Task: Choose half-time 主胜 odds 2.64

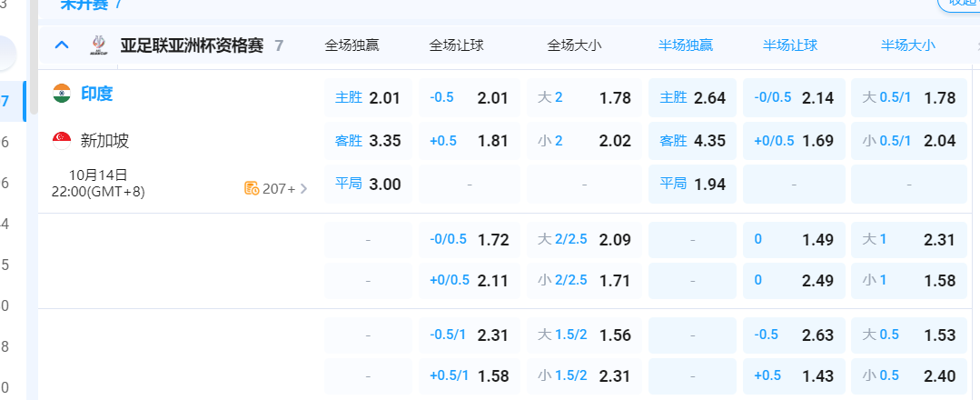Action: [692, 98]
